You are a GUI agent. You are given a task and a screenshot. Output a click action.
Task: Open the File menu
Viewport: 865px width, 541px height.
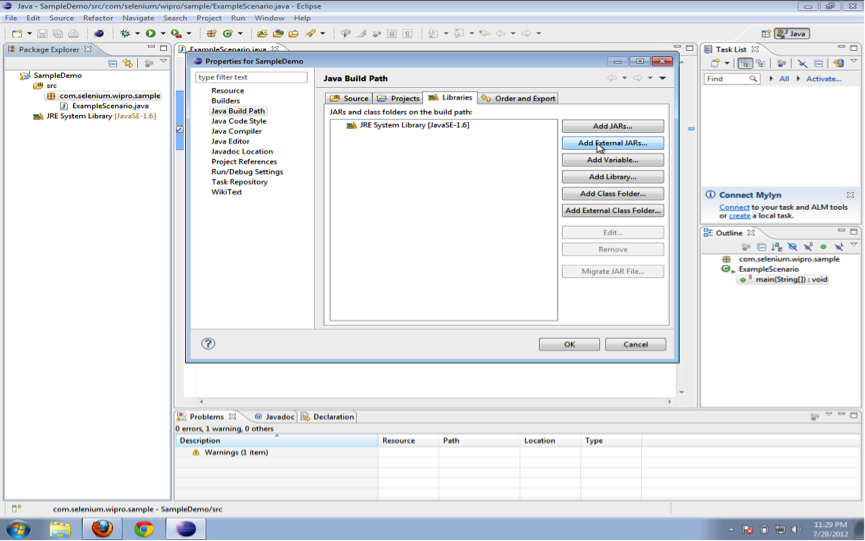coord(11,18)
